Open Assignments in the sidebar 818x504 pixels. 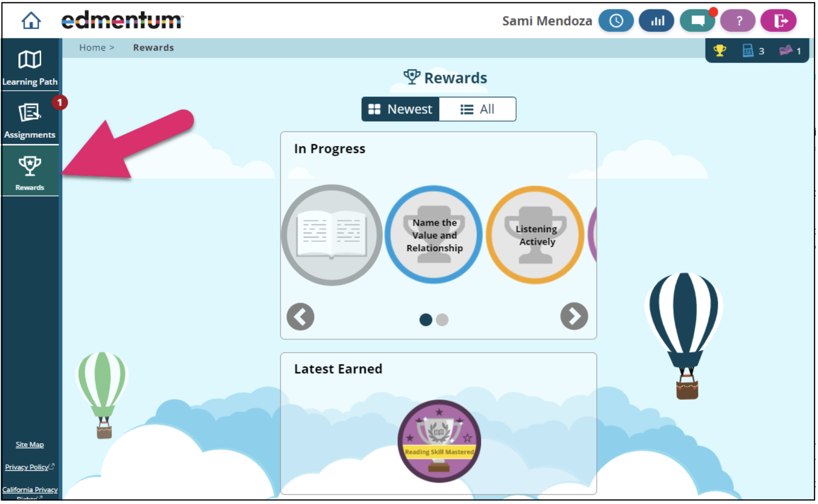pos(30,120)
